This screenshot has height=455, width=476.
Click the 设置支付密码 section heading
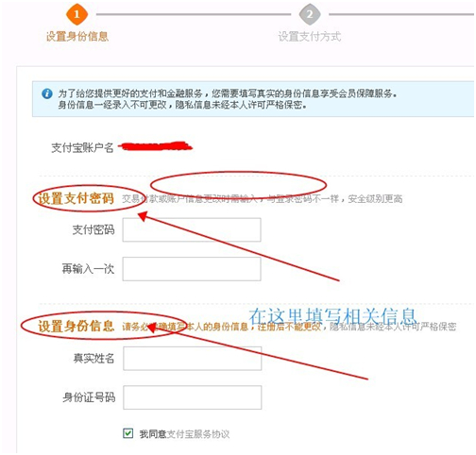click(76, 198)
